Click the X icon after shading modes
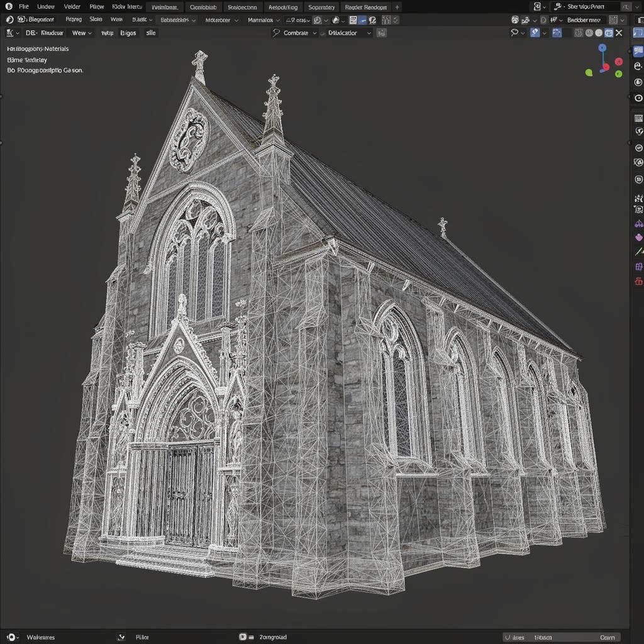This screenshot has width=644, height=644. pyautogui.click(x=619, y=33)
